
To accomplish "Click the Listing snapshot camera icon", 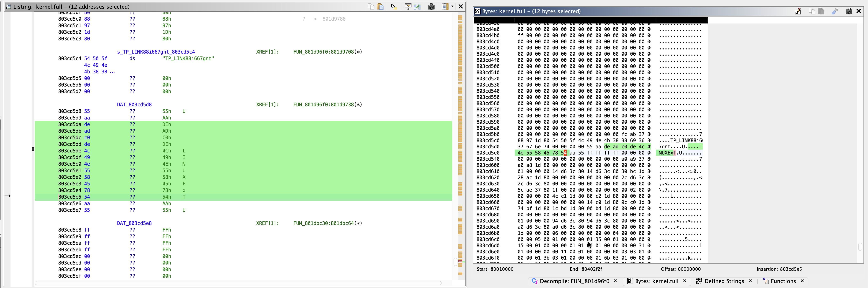I will pyautogui.click(x=431, y=7).
